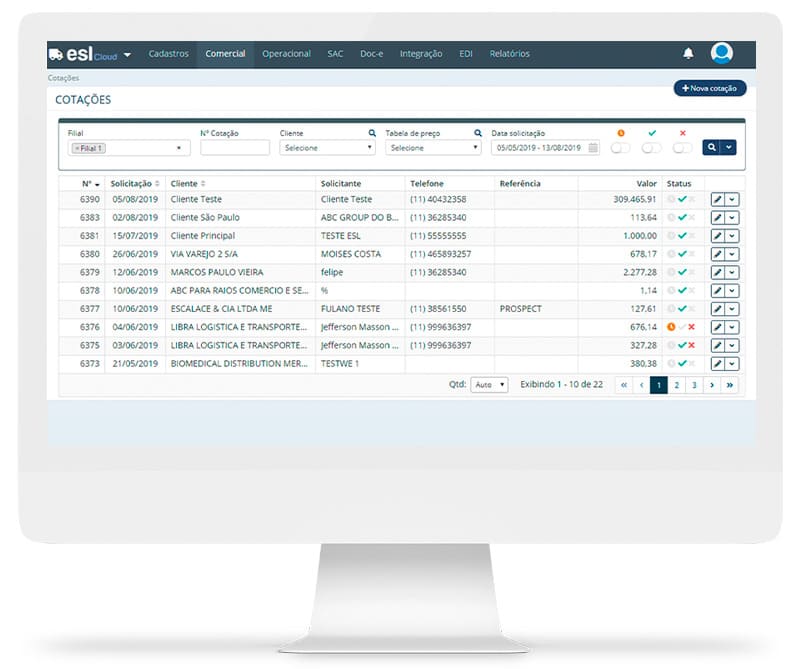Expand row actions arrow for quotation 6383

[732, 218]
